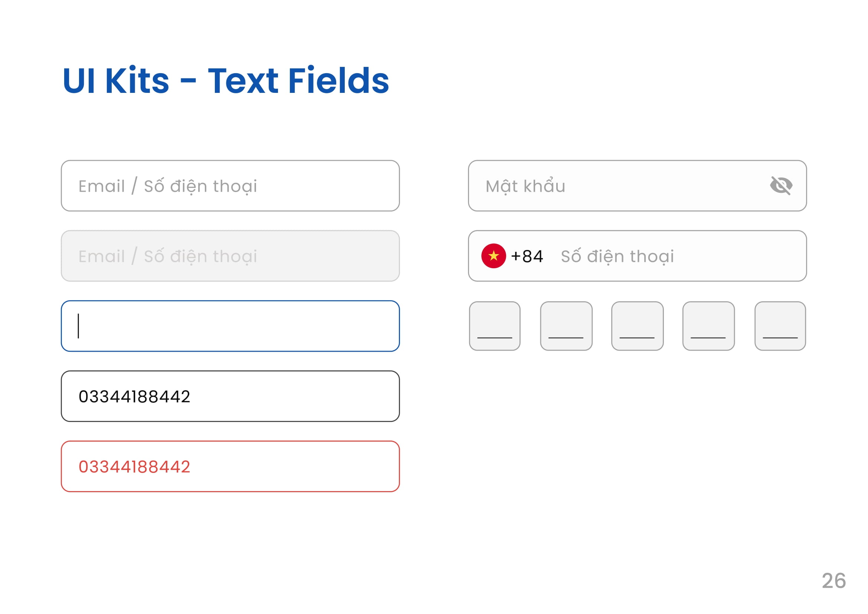Click the Số điện thoại placeholder beside +84
This screenshot has width=868, height=614.
618,257
